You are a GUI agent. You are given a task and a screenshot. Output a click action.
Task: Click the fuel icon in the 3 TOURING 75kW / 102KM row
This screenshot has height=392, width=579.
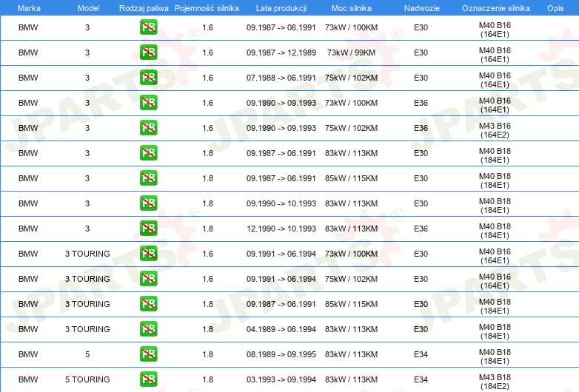148,278
